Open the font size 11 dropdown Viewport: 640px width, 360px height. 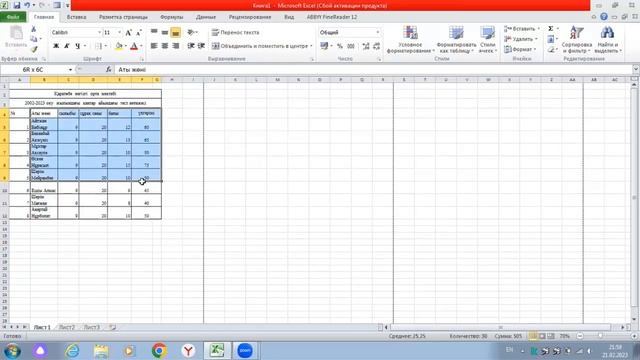pos(119,32)
